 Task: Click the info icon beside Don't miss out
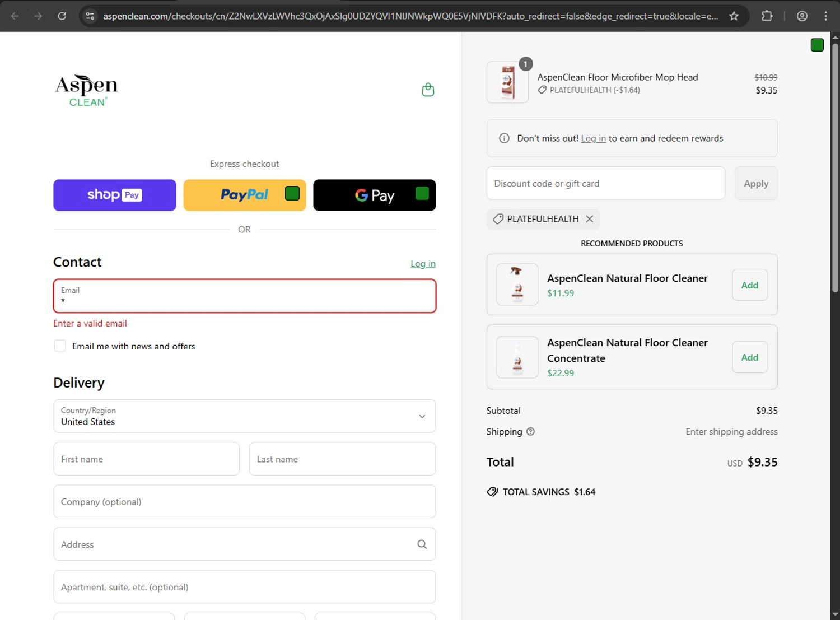[504, 138]
